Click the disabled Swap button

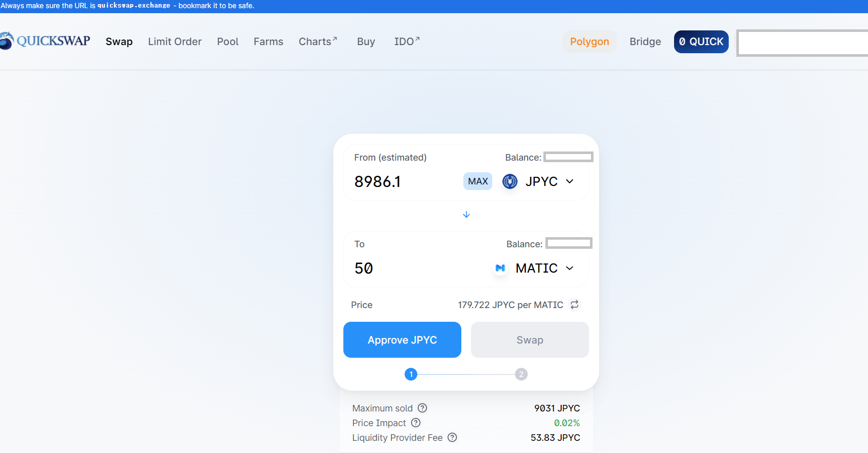(x=530, y=340)
